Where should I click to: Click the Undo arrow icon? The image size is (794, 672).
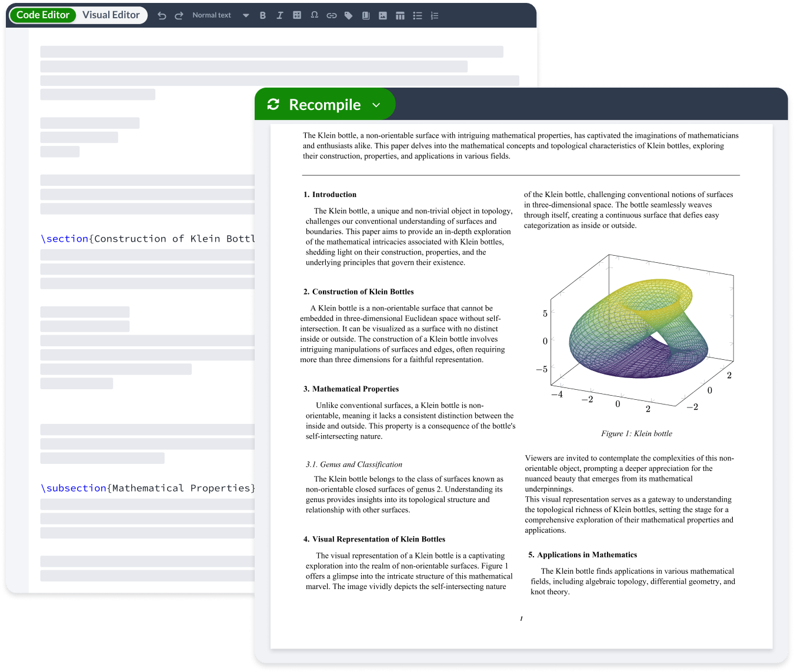(162, 15)
